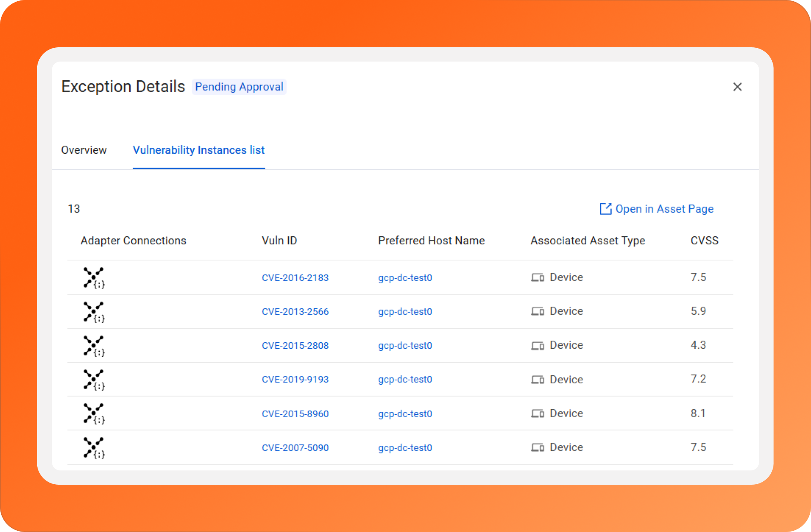Screen dimensions: 811x532
Task: Click adapter icon in CVE-2007-5090 row
Action: point(94,448)
